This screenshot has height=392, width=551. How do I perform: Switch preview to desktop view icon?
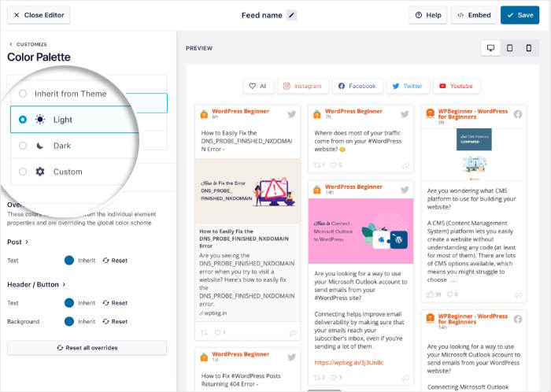point(490,48)
